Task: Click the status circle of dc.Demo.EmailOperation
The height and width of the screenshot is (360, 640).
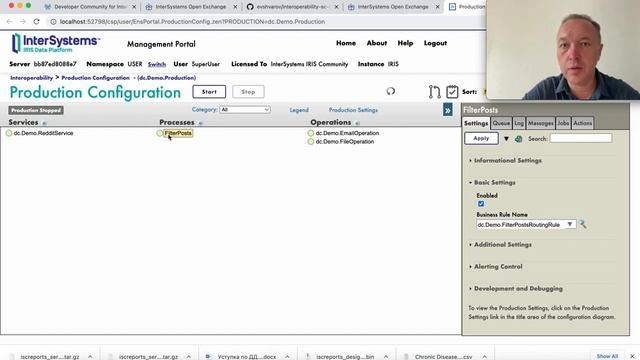Action: [311, 133]
